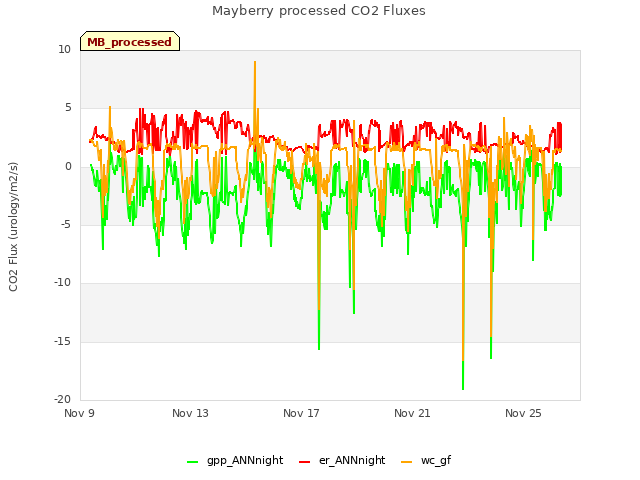Click the tallest orange wc_gf spike peak
This screenshot has height=480, width=640.
255,62
